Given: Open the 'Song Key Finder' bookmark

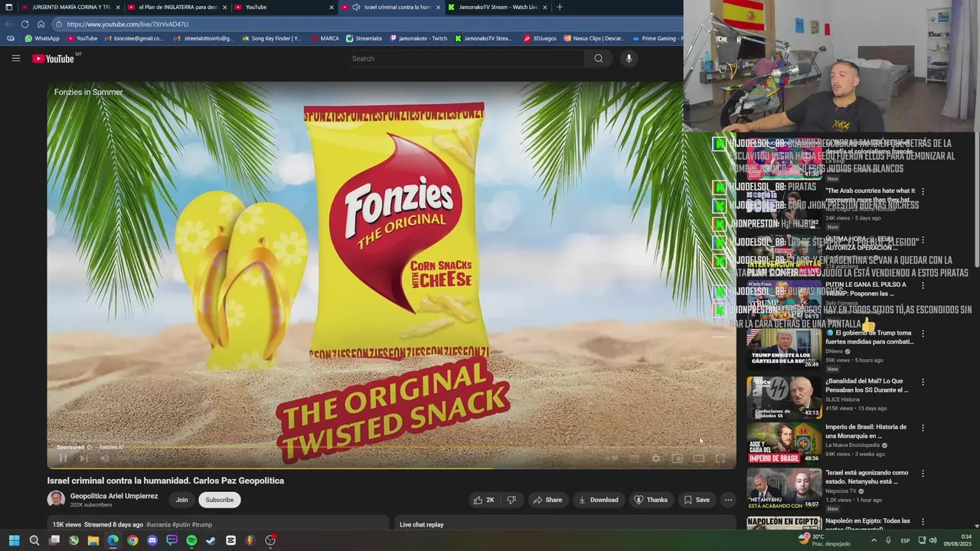Looking at the screenshot, I should (271, 38).
